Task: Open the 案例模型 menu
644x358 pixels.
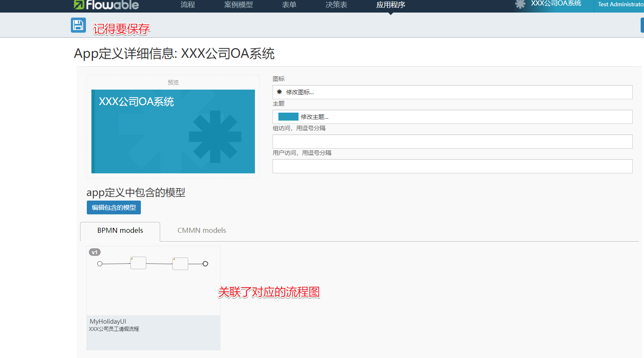Action: tap(238, 5)
